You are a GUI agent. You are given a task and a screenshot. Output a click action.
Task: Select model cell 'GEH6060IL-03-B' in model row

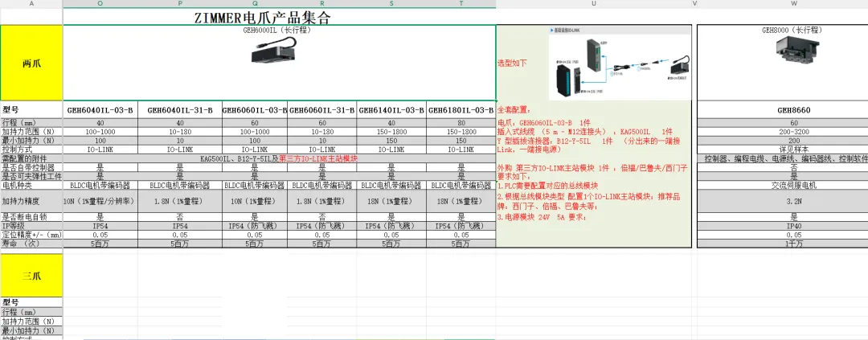coord(255,110)
